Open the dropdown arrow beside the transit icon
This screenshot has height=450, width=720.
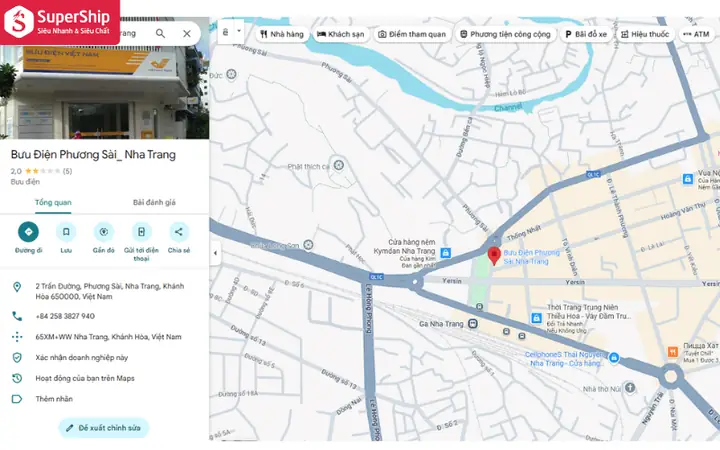point(239,31)
